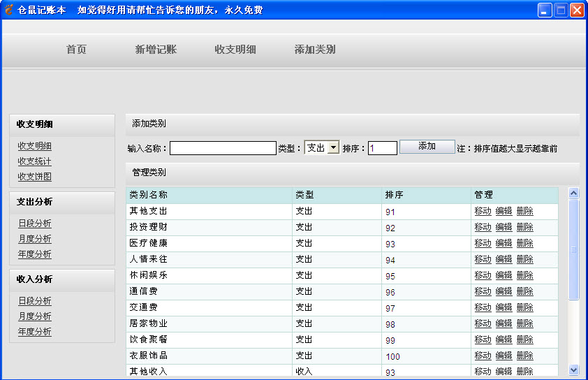Expand the 类型 dropdown showing 支出

[333, 147]
